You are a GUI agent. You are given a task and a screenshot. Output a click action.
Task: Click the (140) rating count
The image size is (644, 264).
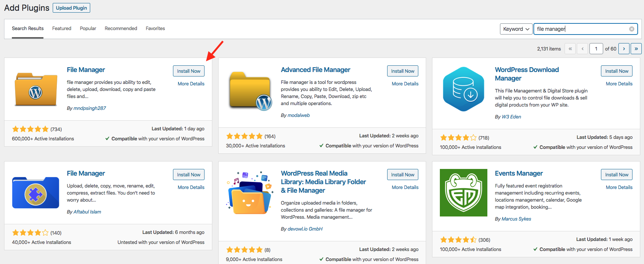[x=56, y=233]
